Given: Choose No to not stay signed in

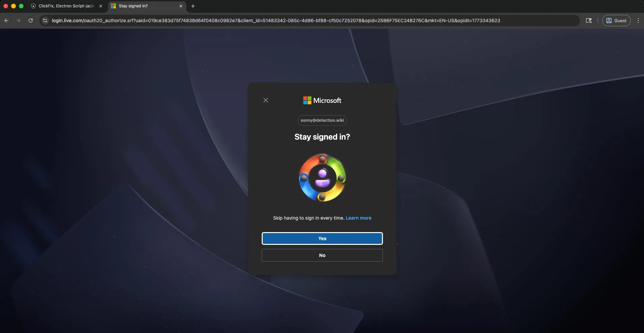Looking at the screenshot, I should tap(322, 255).
